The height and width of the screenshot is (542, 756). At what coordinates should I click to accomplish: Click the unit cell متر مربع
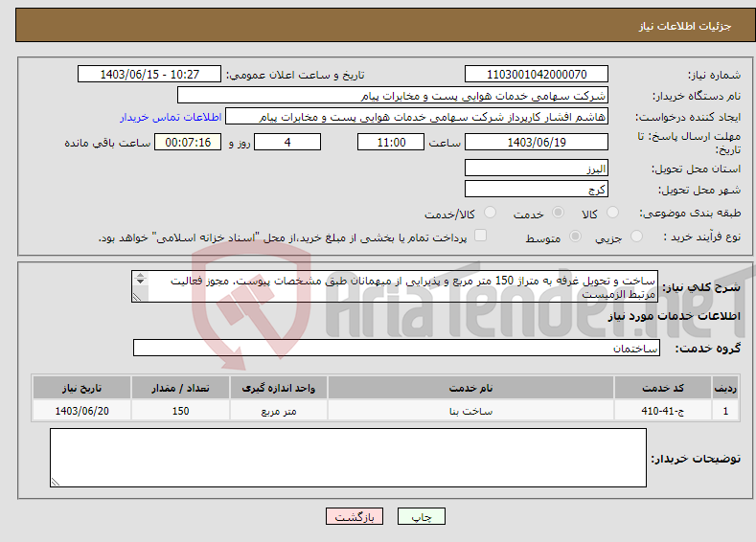pyautogui.click(x=279, y=411)
